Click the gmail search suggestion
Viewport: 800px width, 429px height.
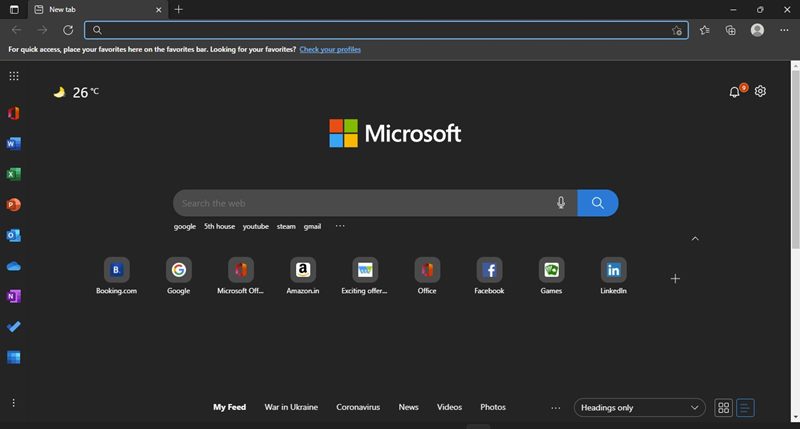pyautogui.click(x=312, y=226)
